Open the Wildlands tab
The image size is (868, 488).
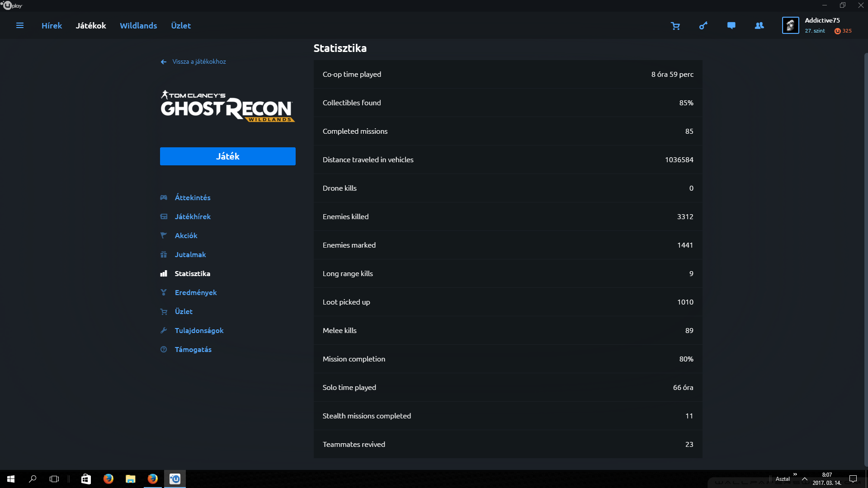tap(138, 26)
